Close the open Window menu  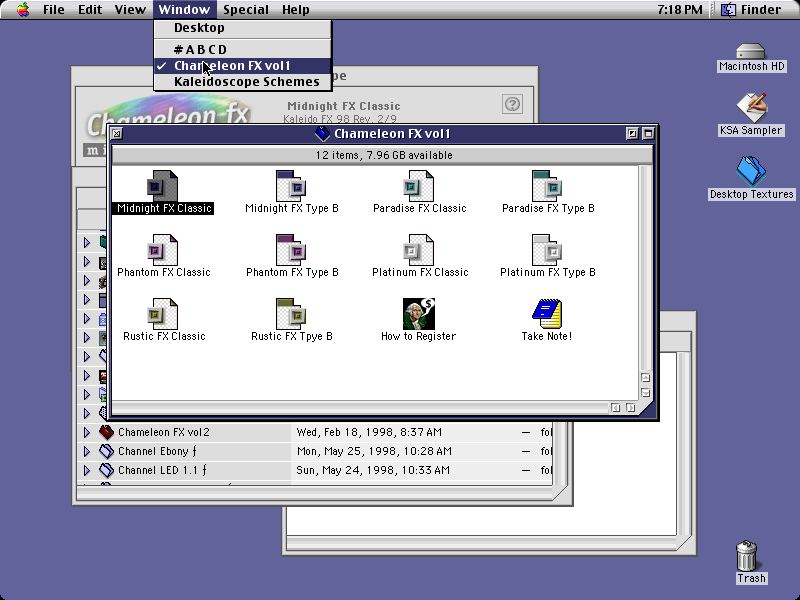[184, 10]
